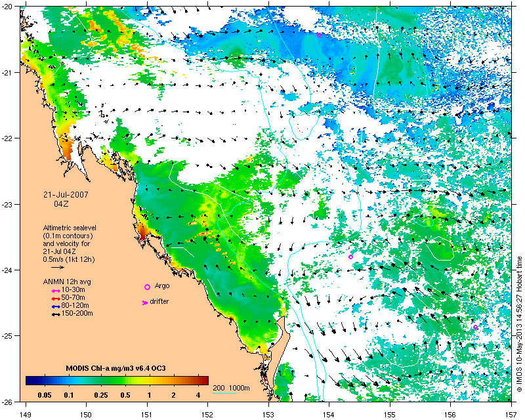This screenshot has height=420, width=525.
Task: Click the "-20" latitude axis label
Action: 7,7
